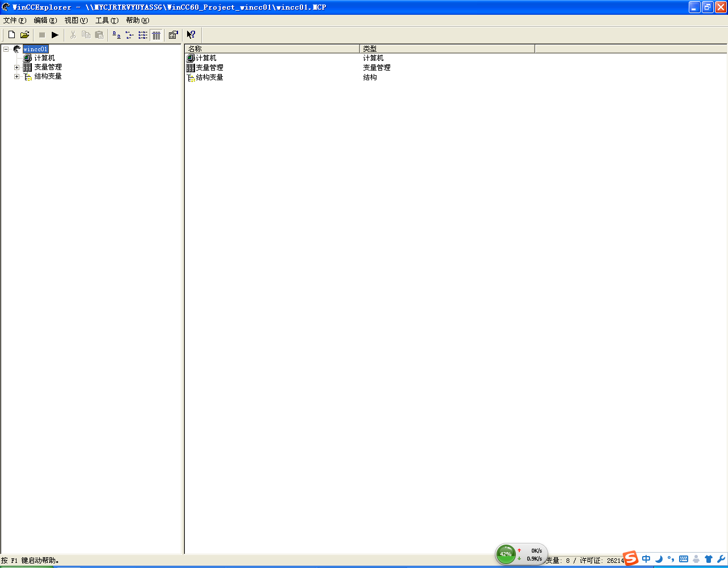Collapse the wincc01 tree node
The width and height of the screenshot is (728, 568).
(6, 49)
